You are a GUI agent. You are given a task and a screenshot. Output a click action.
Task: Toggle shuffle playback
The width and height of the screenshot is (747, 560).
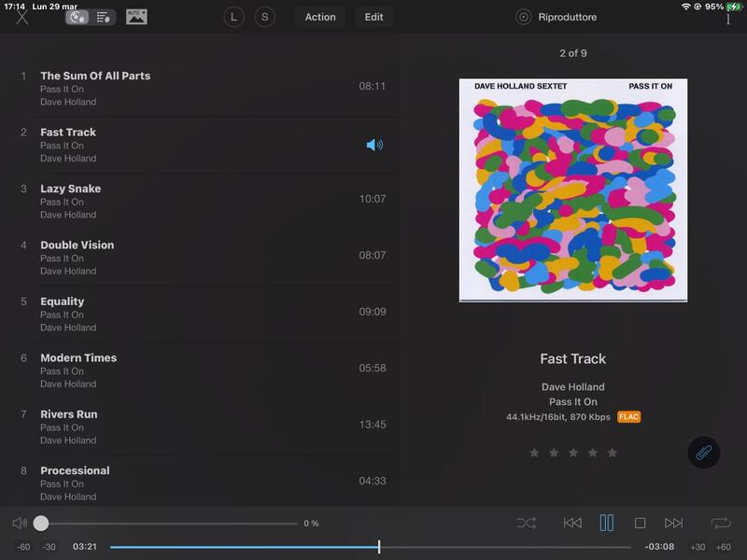(526, 524)
